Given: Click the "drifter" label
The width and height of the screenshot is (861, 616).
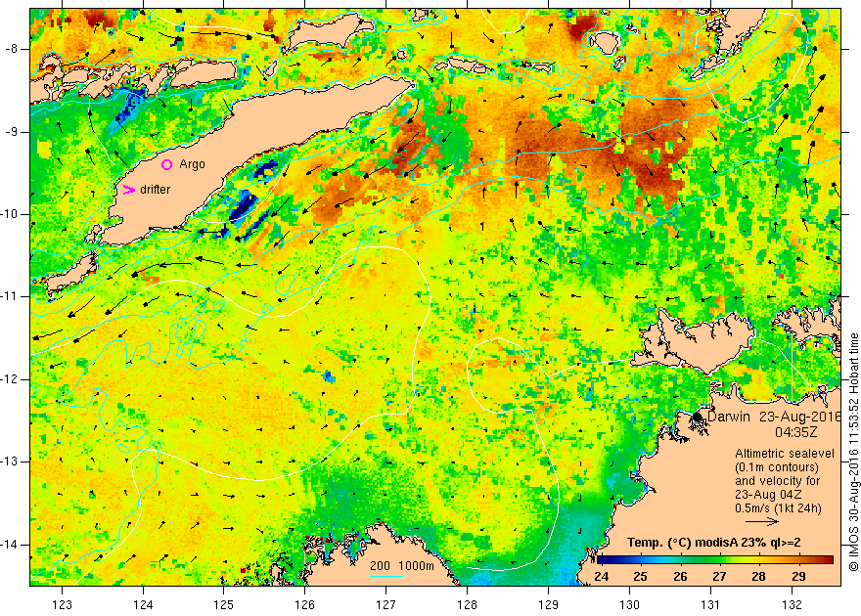Looking at the screenshot, I should tap(156, 190).
